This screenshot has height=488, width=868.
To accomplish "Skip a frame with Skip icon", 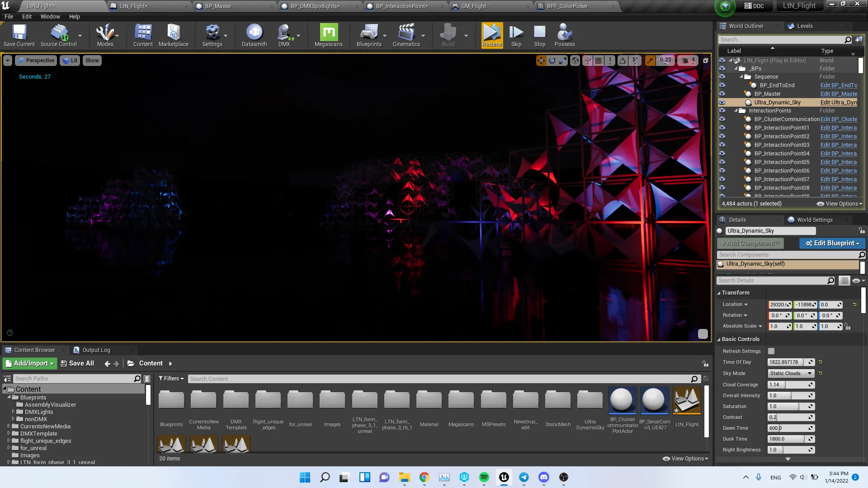I will 516,35.
